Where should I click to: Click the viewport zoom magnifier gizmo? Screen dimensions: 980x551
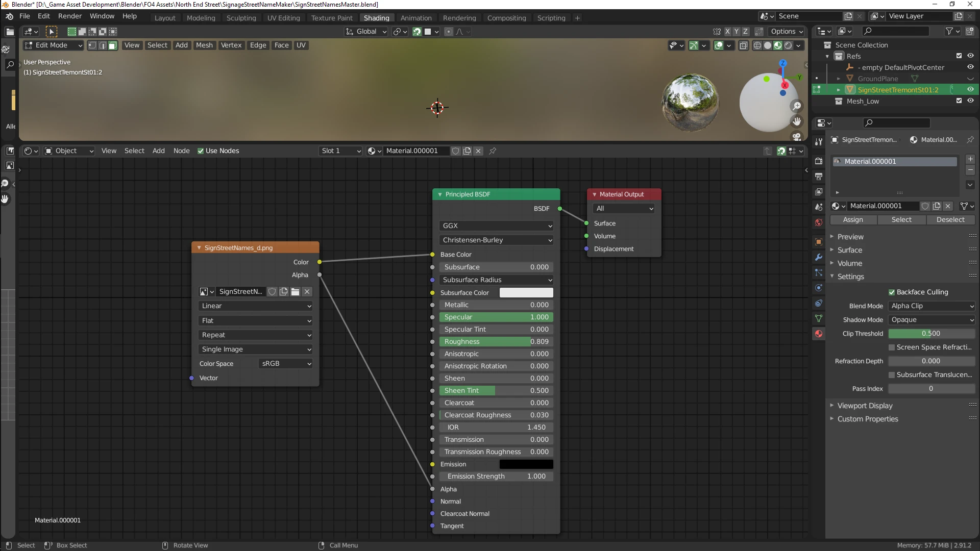tap(796, 106)
